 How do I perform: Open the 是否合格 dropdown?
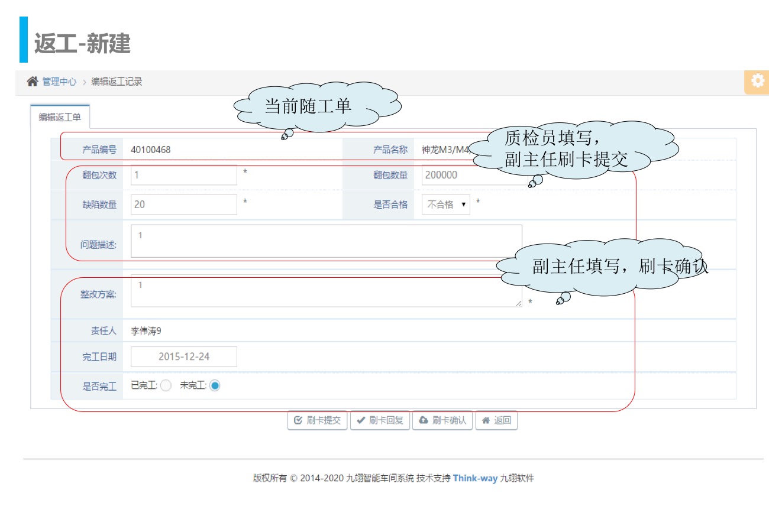tap(446, 205)
